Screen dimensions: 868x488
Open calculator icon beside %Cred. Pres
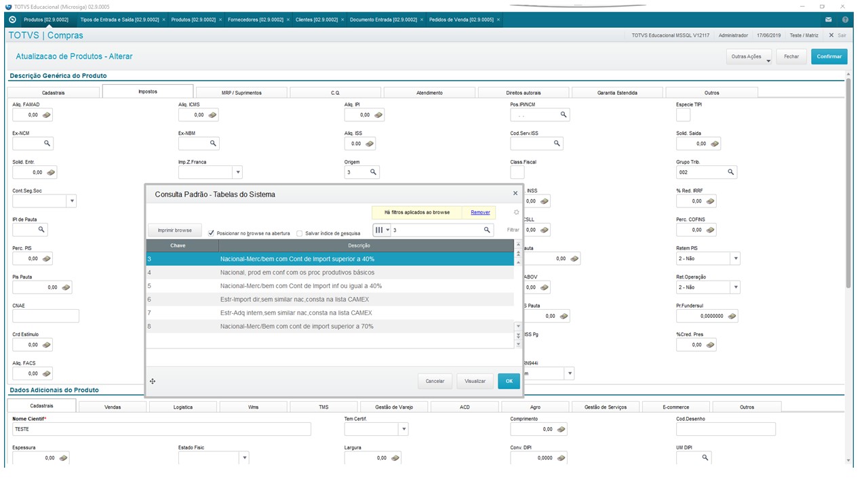pos(710,345)
